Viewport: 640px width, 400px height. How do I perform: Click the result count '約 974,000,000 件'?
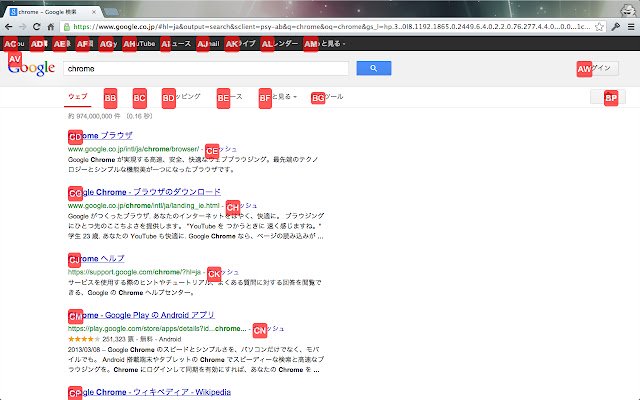point(94,116)
